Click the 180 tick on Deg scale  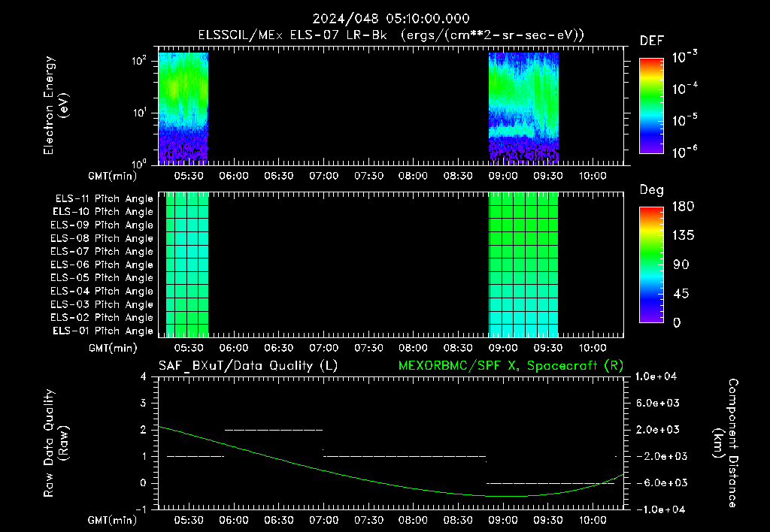[x=683, y=207]
